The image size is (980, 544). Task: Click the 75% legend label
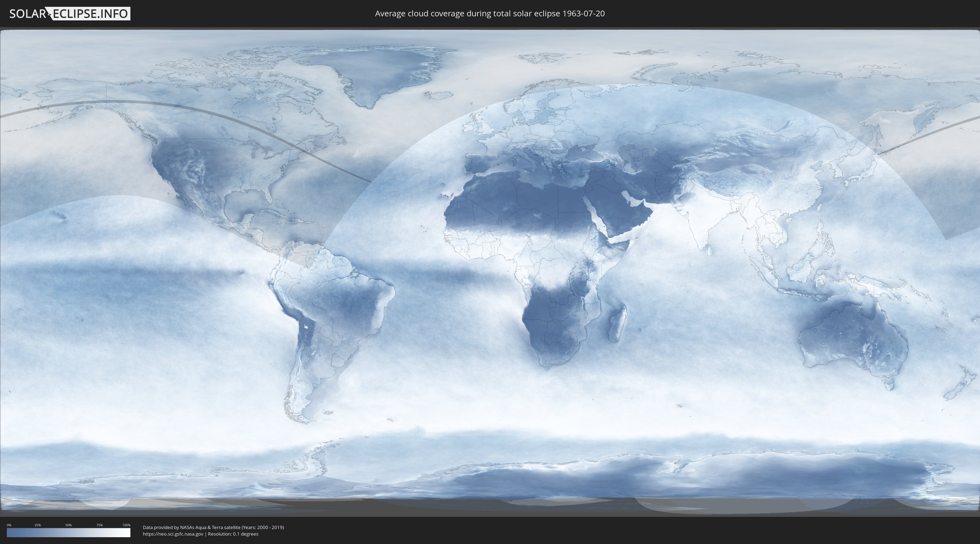click(x=99, y=525)
